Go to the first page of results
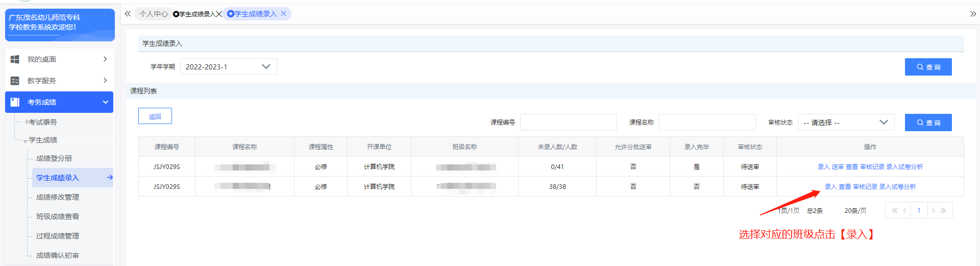The width and height of the screenshot is (980, 266). coord(894,210)
